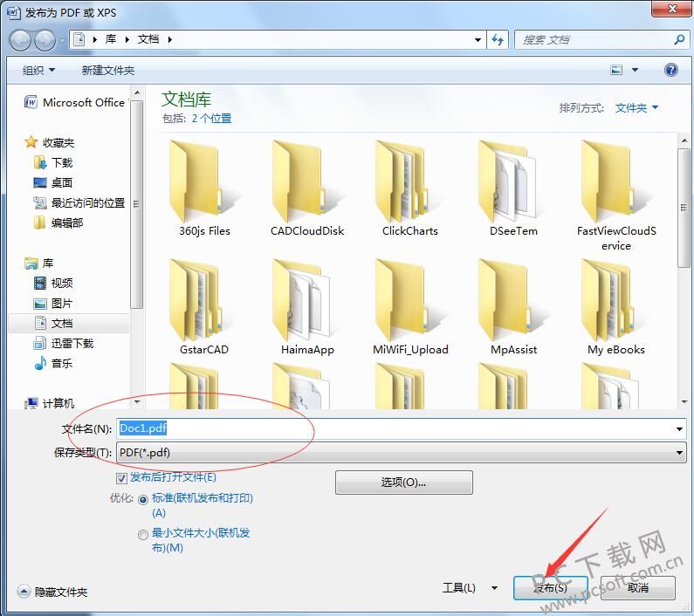Select 最小文件大小(联机发布) option
The image size is (694, 616).
tap(143, 535)
